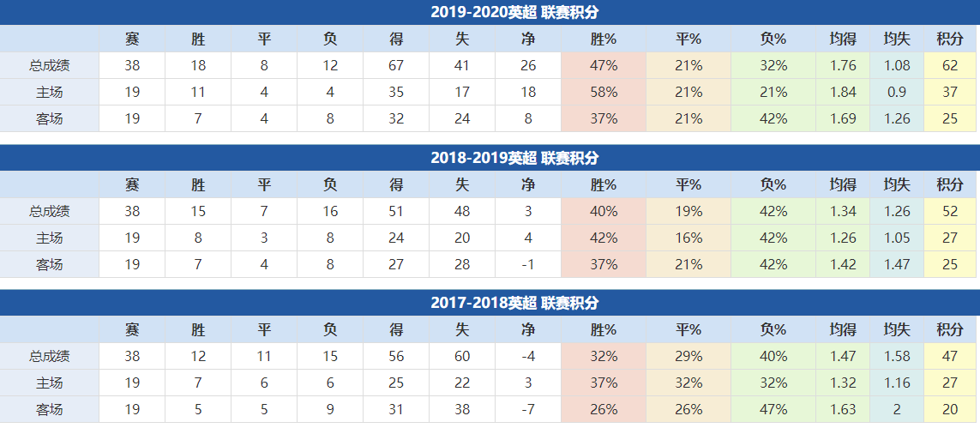Click the 62 total points cell for 2019-2020
The height and width of the screenshot is (428, 980).
point(949,66)
